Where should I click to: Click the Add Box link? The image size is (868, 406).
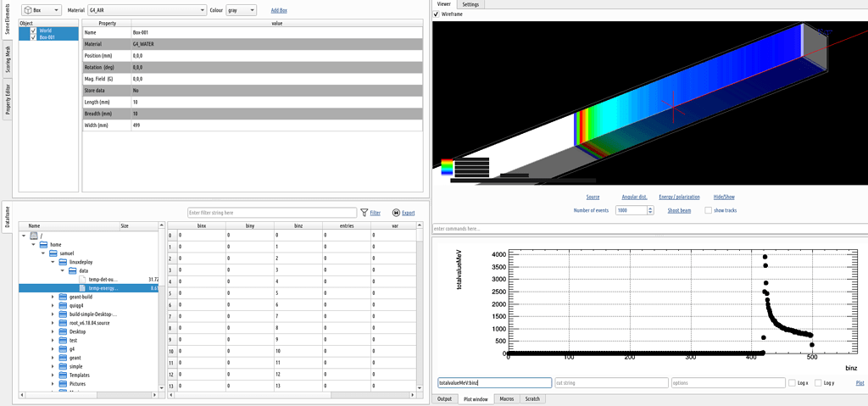click(x=279, y=10)
